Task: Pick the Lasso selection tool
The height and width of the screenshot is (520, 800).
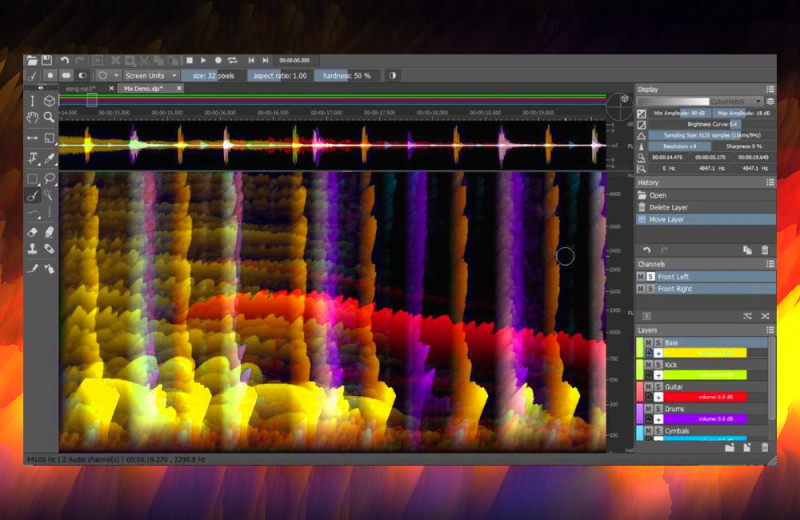Action: coord(49,178)
